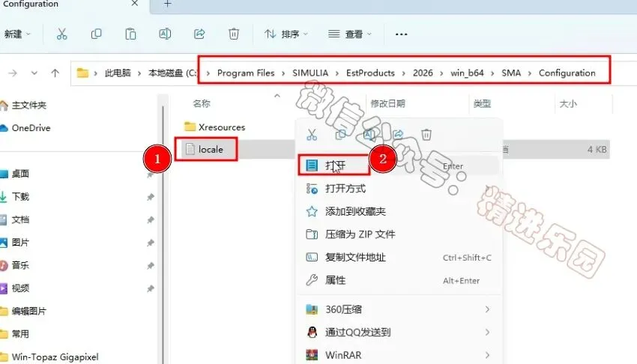
Task: Unpin 文档 using its pin icon
Action: click(x=151, y=219)
